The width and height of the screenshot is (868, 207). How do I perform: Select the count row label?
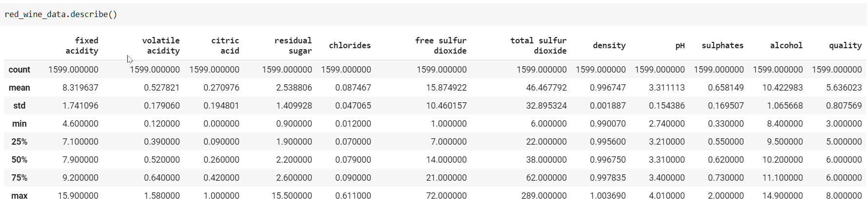(20, 70)
